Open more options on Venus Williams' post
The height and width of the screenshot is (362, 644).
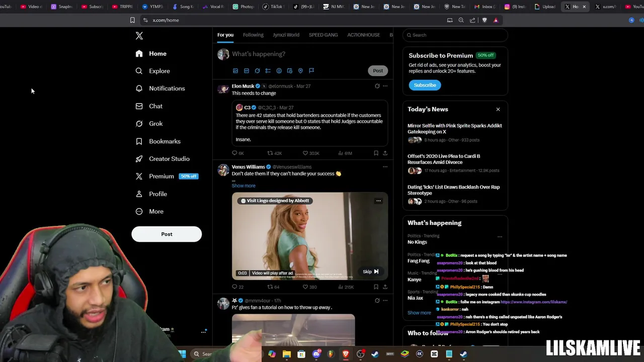pyautogui.click(x=385, y=167)
